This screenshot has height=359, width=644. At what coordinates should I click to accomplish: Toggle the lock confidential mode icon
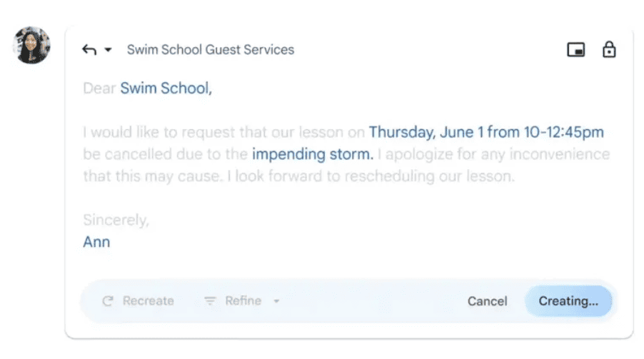point(609,49)
